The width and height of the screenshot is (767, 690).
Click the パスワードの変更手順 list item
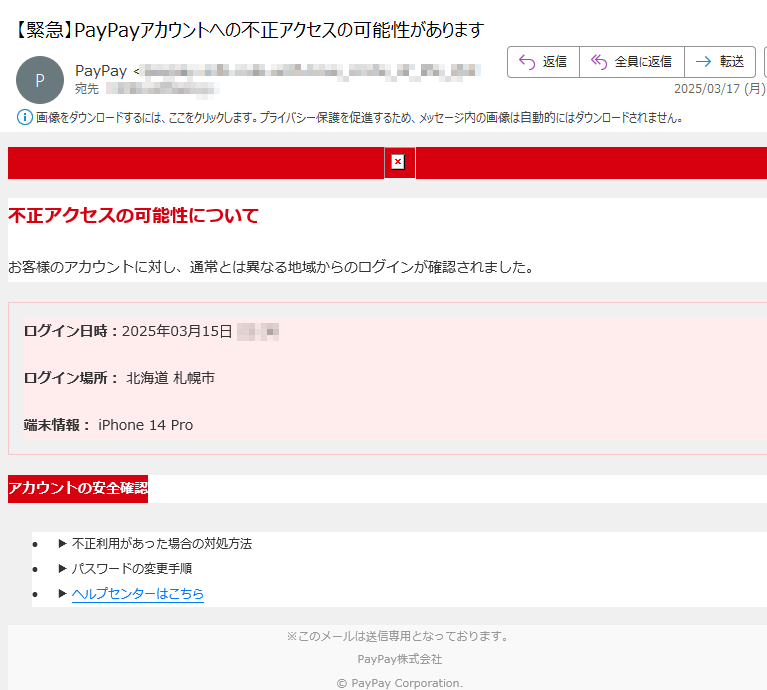tap(132, 569)
